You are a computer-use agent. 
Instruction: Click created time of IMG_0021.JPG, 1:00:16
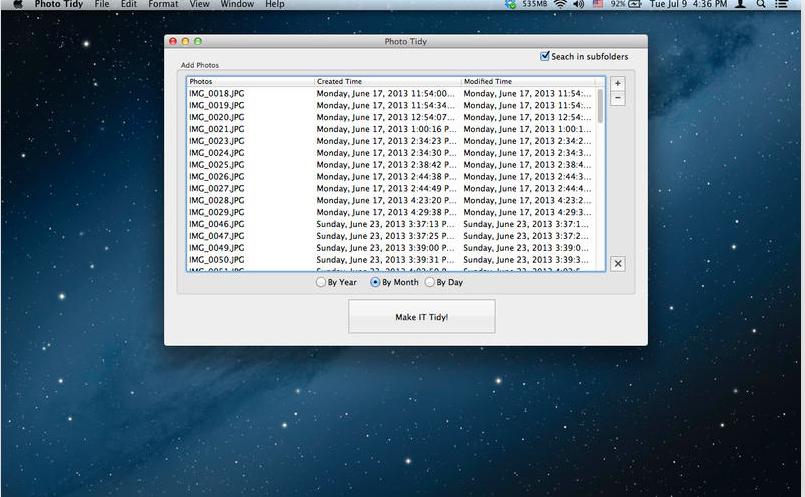[x=386, y=129]
